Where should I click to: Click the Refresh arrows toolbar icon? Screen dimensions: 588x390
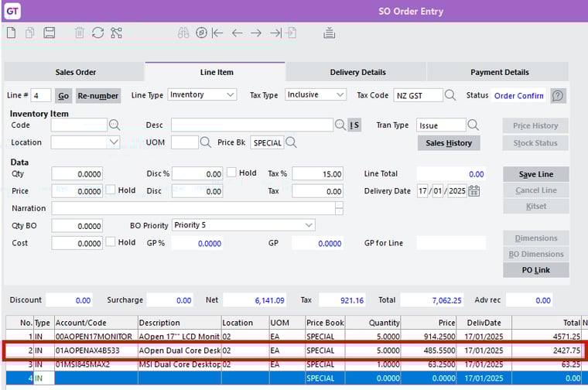97,32
